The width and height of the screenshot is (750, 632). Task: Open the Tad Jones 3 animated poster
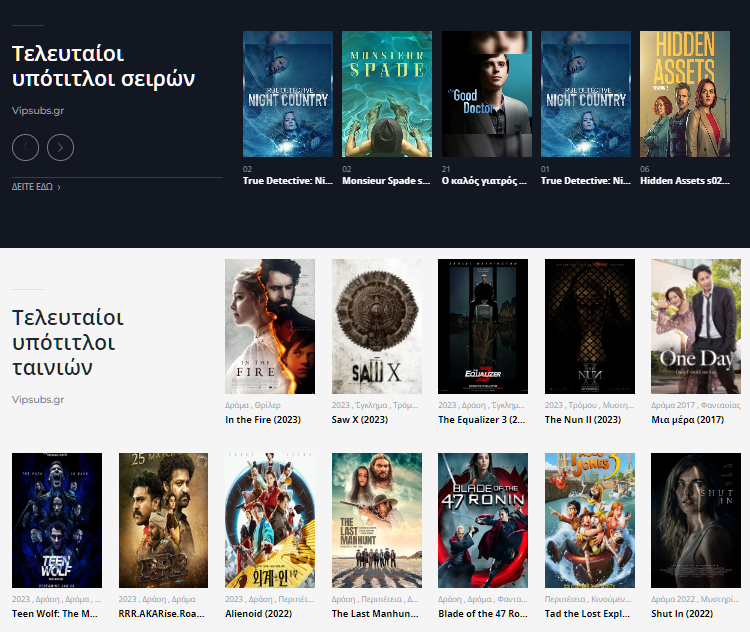coord(590,521)
